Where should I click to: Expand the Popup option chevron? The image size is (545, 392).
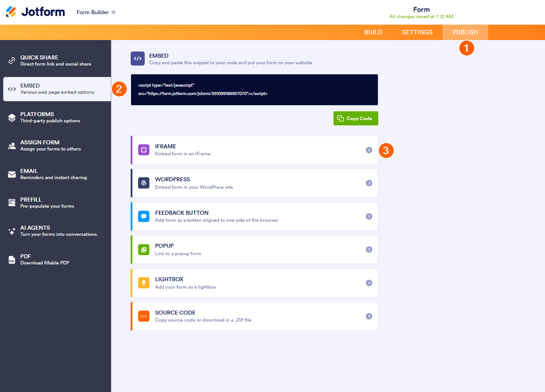369,249
